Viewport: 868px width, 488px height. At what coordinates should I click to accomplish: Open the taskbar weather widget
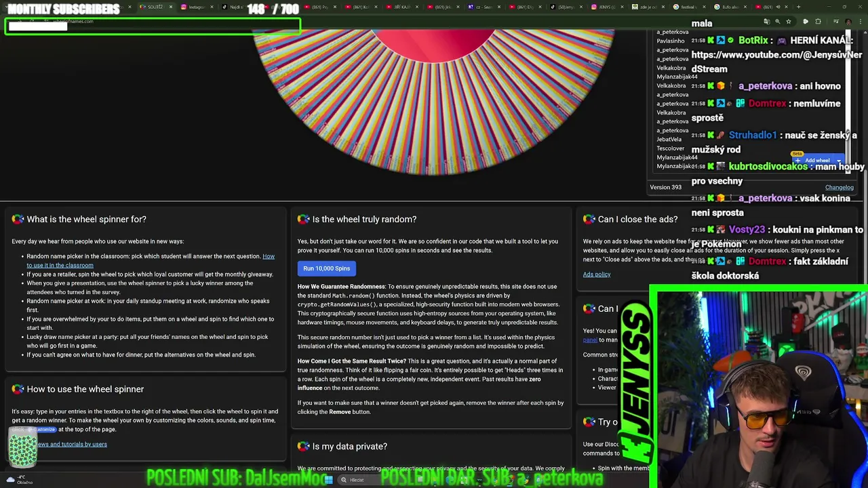20,480
